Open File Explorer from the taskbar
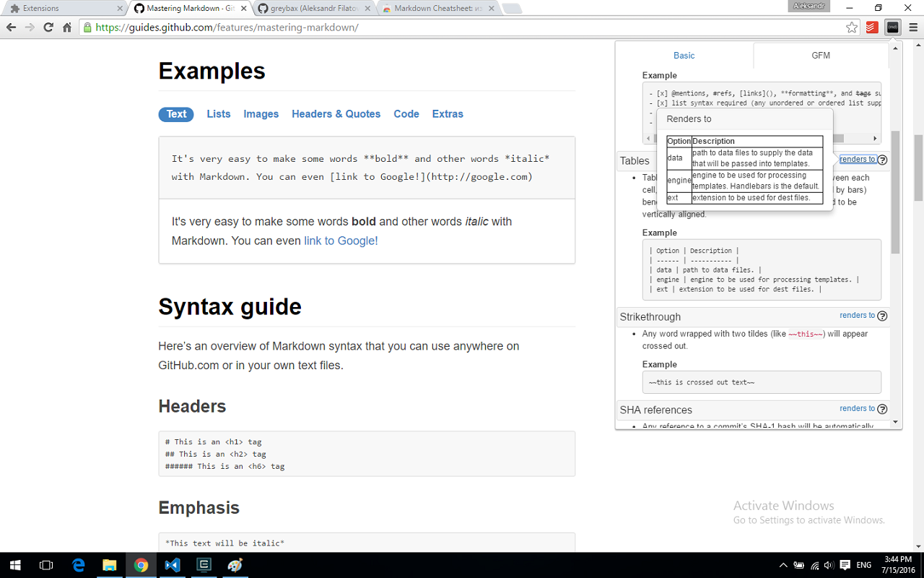 click(110, 565)
